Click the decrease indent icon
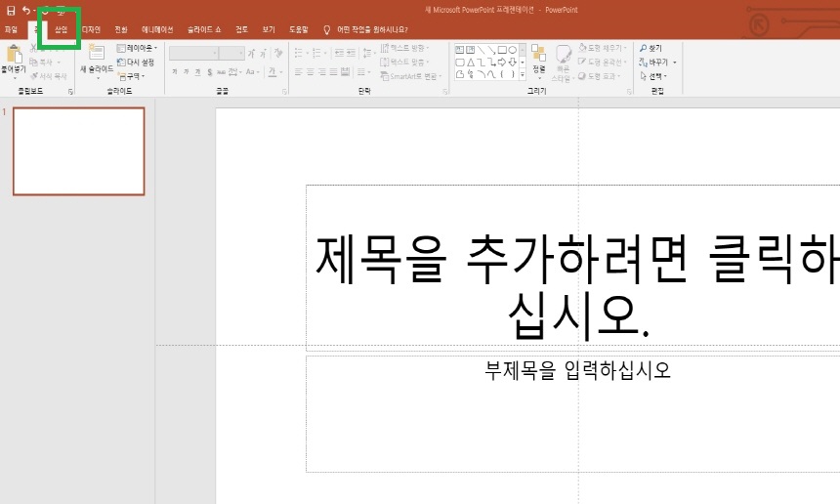 pos(339,53)
